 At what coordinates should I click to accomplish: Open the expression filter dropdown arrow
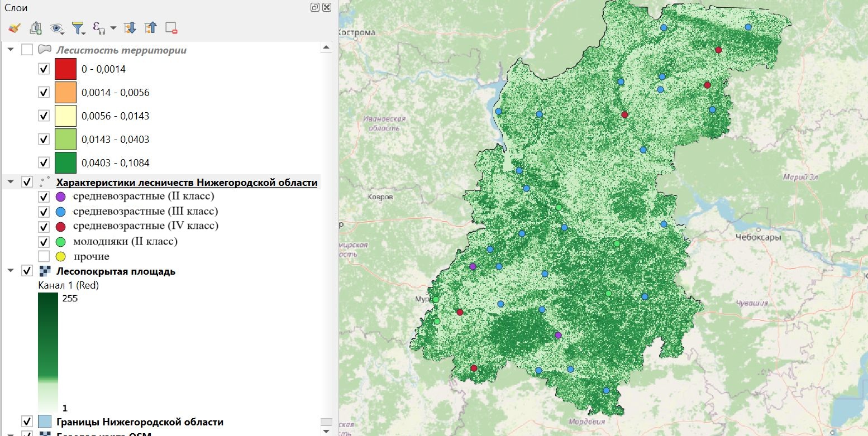113,27
